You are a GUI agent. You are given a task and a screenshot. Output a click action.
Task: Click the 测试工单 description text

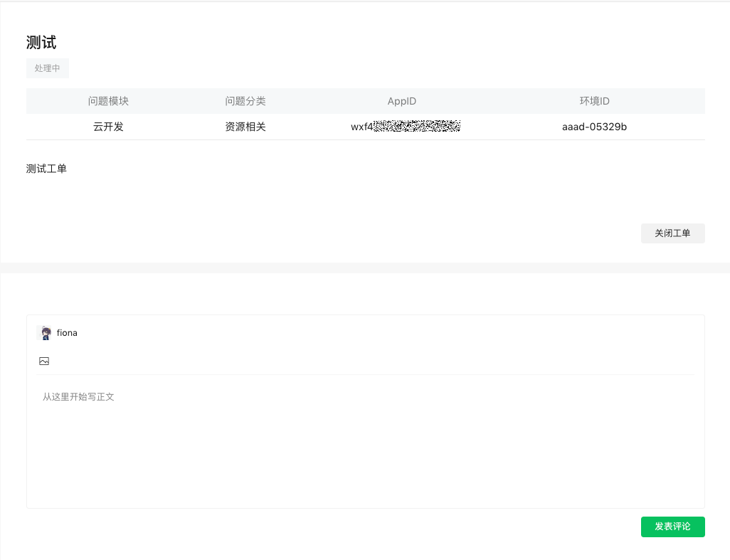pos(46,169)
